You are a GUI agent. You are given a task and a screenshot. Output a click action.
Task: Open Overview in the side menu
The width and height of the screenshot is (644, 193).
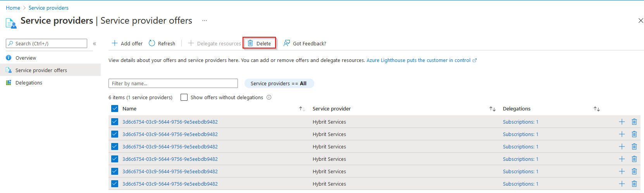pyautogui.click(x=26, y=58)
